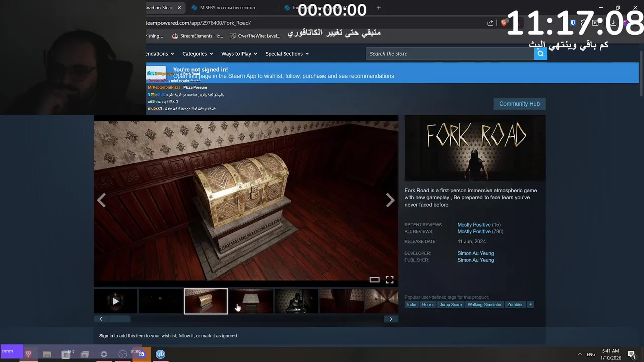Open the Discord taskbar icon

141,354
